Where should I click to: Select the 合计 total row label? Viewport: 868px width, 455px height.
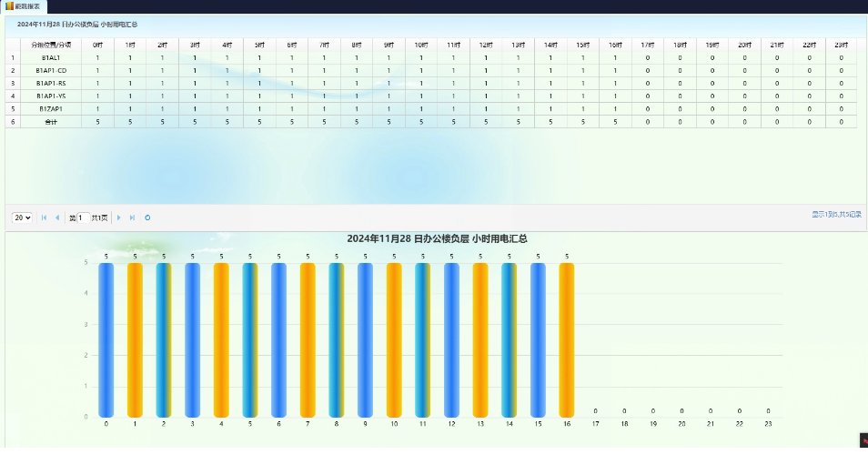51,122
